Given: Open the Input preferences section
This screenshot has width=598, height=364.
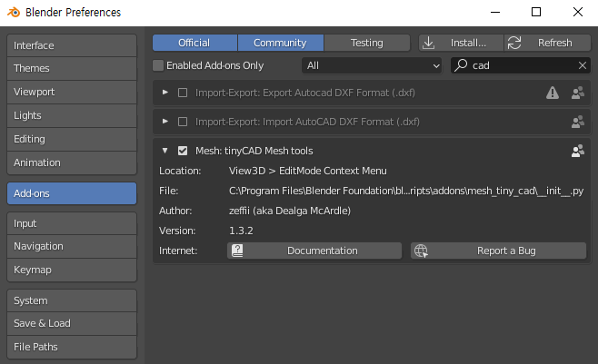Looking at the screenshot, I should coord(72,223).
